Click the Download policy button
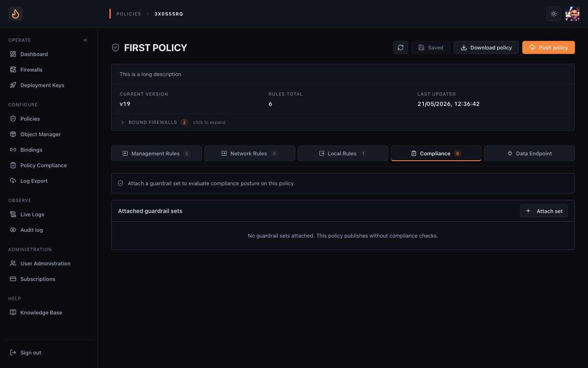 (x=486, y=47)
